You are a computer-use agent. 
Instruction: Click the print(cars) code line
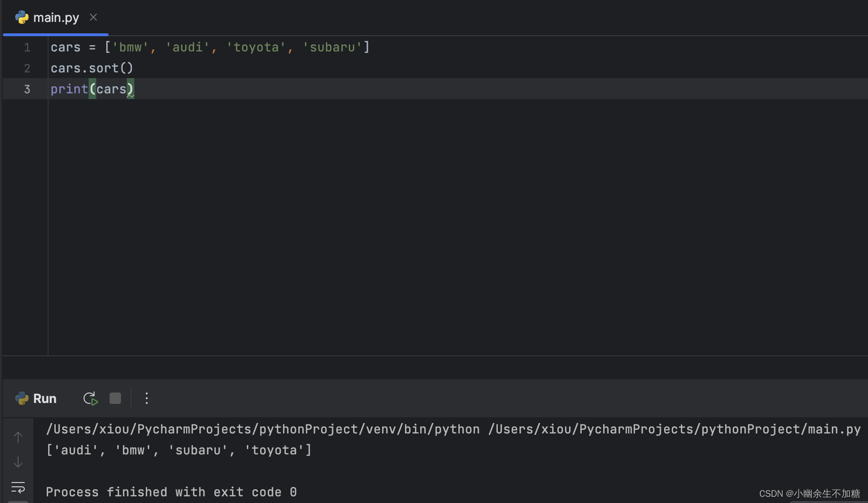point(92,89)
